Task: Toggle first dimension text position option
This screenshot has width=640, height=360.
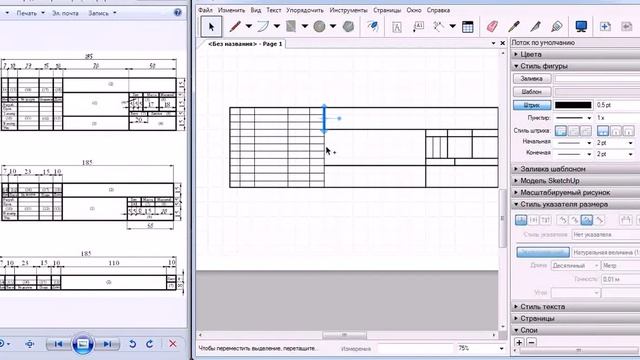Action: (x=521, y=220)
